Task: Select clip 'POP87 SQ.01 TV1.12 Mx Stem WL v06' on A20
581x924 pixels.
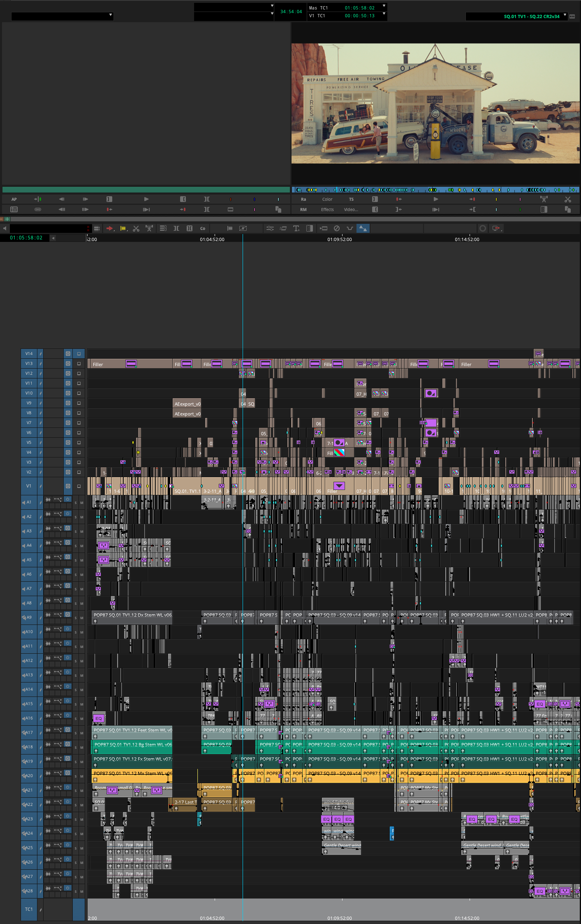Action: coord(132,776)
